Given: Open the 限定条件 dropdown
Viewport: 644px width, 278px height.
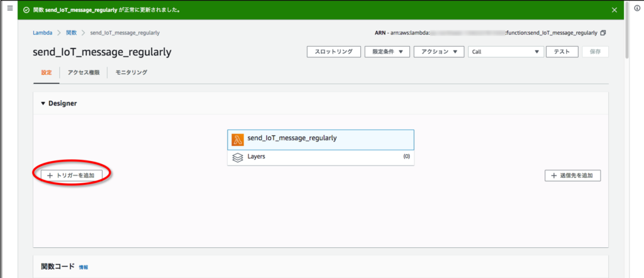Looking at the screenshot, I should coord(387,52).
